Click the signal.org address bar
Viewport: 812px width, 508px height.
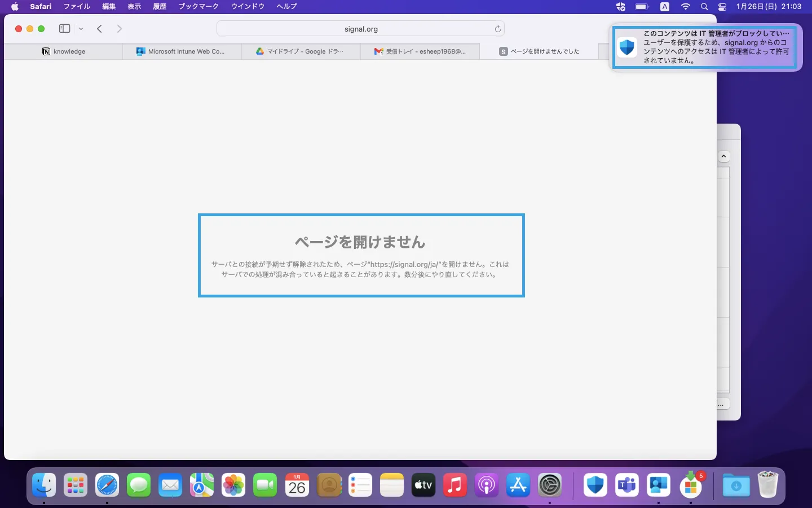(x=361, y=29)
